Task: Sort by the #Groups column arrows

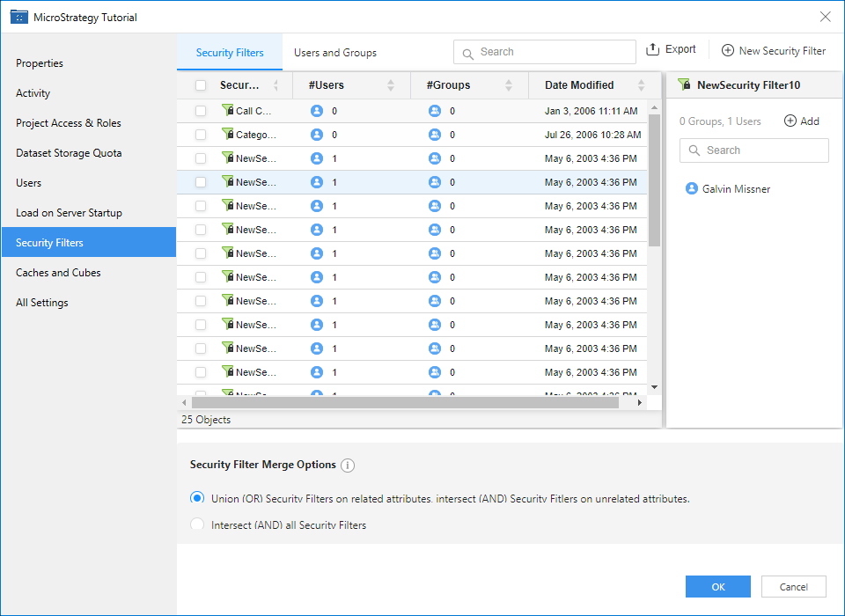Action: [509, 85]
